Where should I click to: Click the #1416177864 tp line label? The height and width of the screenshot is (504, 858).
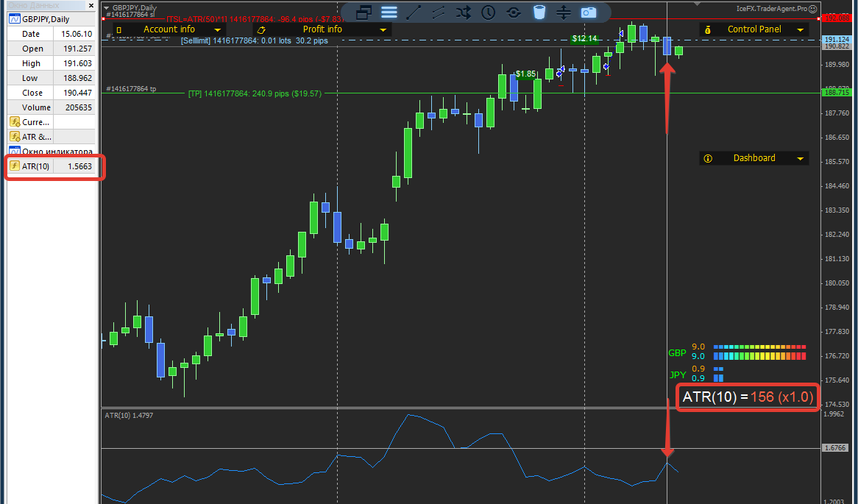click(131, 88)
